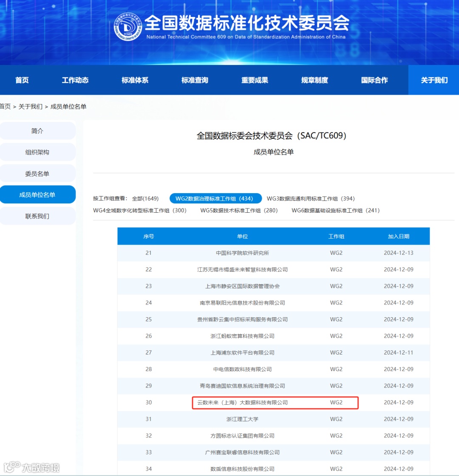The width and height of the screenshot is (459, 476).
Task: Select the 关于我们 navigation tab
Action: pos(434,80)
